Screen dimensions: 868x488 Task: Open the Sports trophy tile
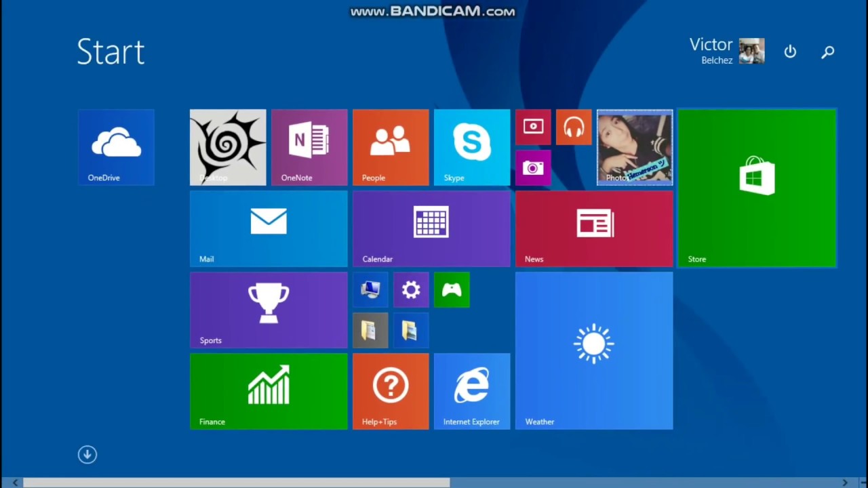(x=269, y=310)
